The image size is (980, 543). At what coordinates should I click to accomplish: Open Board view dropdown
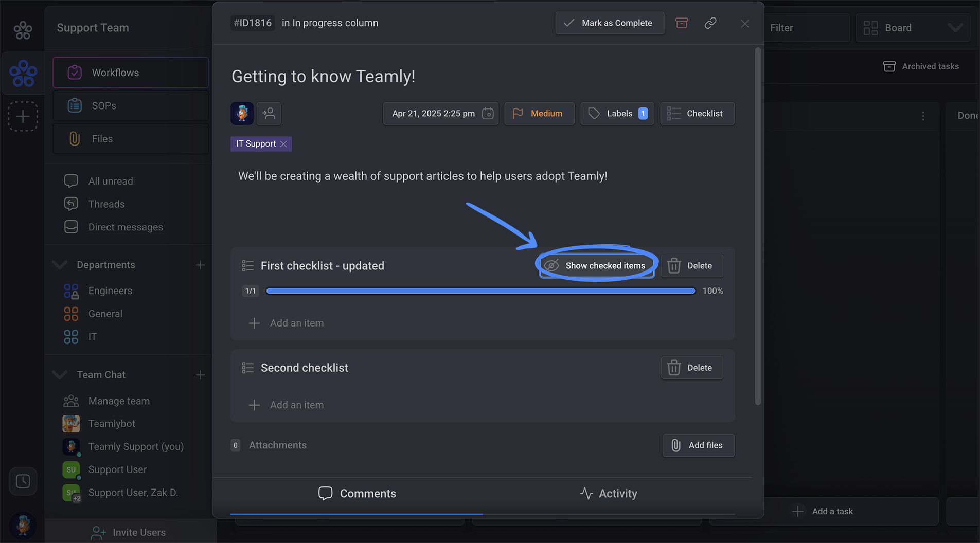pos(913,28)
